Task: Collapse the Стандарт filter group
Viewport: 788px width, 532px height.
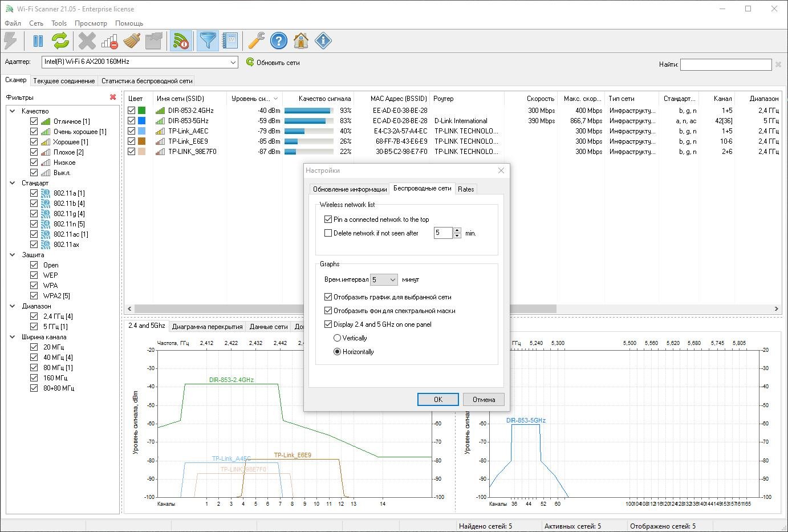Action: tap(13, 183)
